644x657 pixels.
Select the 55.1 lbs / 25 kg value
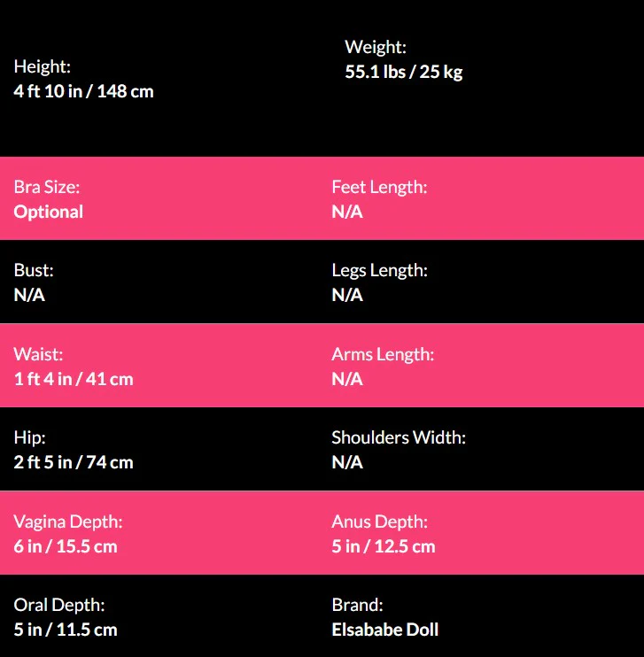(x=404, y=73)
